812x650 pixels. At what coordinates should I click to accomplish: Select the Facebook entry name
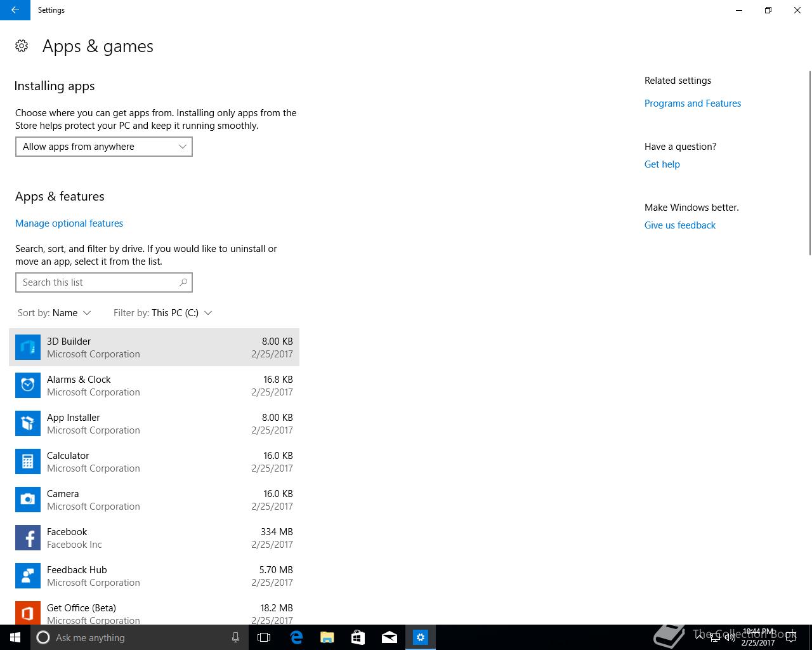(67, 532)
